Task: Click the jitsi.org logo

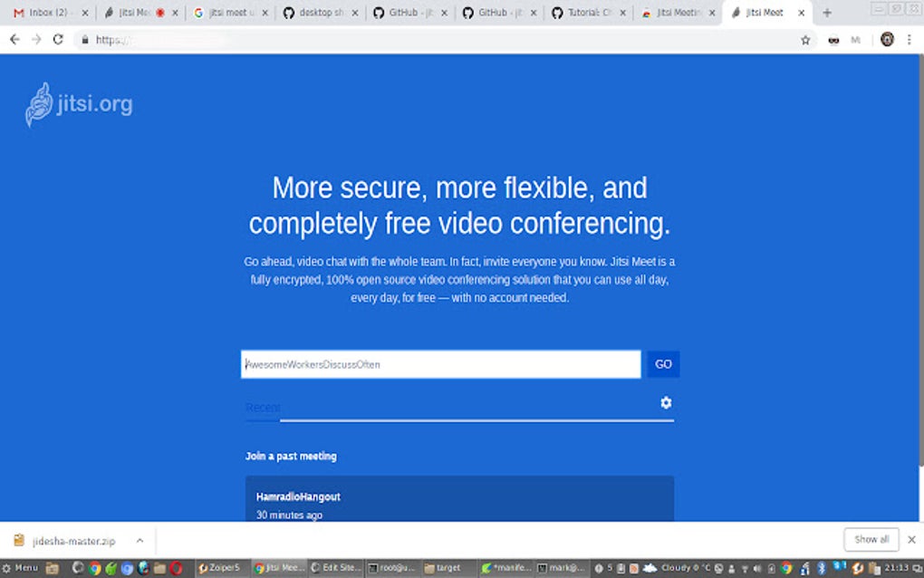Action: coord(78,103)
